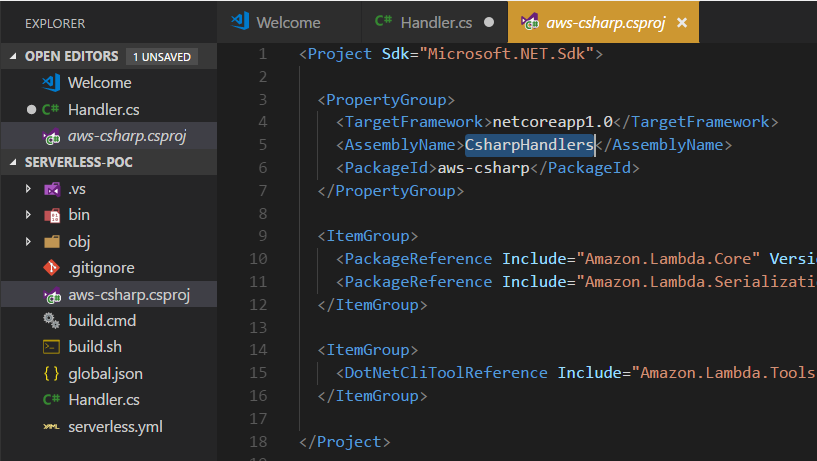Click the git icon next to .gitignore
The image size is (817, 461).
tap(52, 268)
